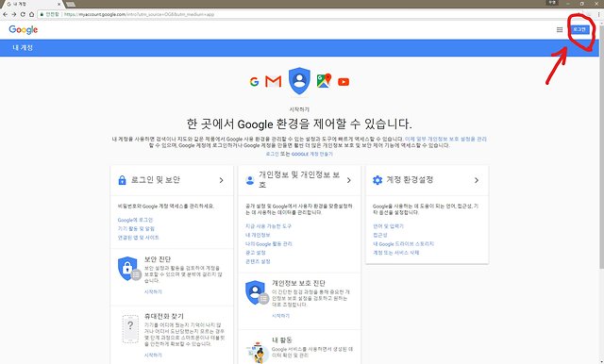Click 시작하기 under 개인정보 보호 진단
The height and width of the screenshot is (364, 604).
(280, 316)
